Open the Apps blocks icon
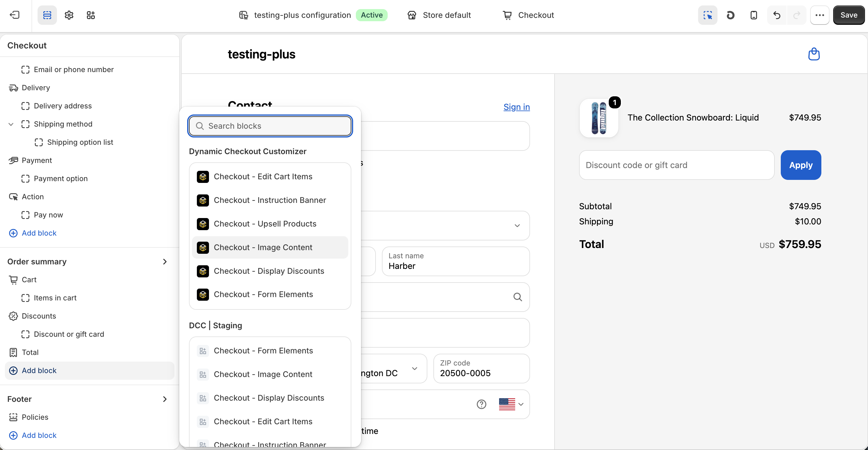Image resolution: width=868 pixels, height=450 pixels. coord(91,15)
